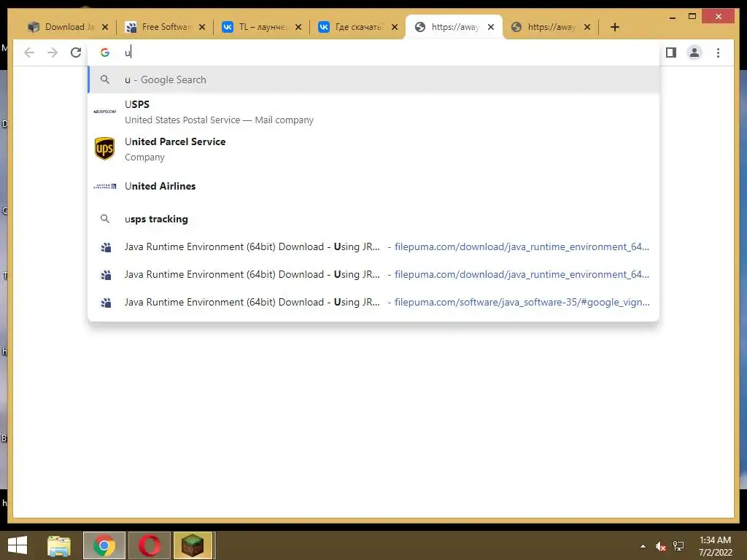Switch to the 'TL – лаунчер' tab
The image size is (747, 560).
(261, 27)
